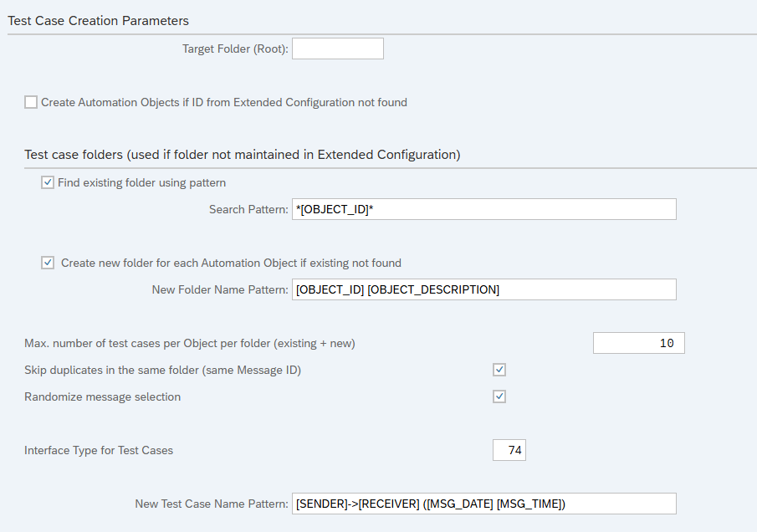Click the Interface Type for Test Cases label

pos(99,450)
